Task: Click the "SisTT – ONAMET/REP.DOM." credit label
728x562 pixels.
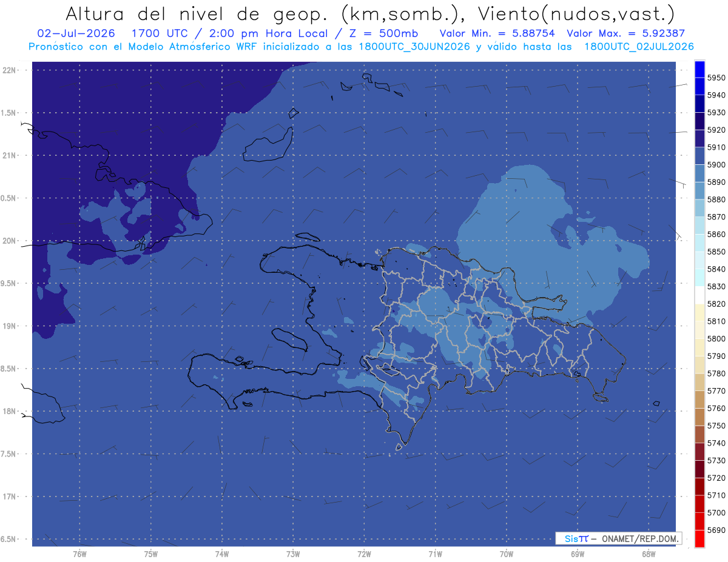Action: coord(618,538)
